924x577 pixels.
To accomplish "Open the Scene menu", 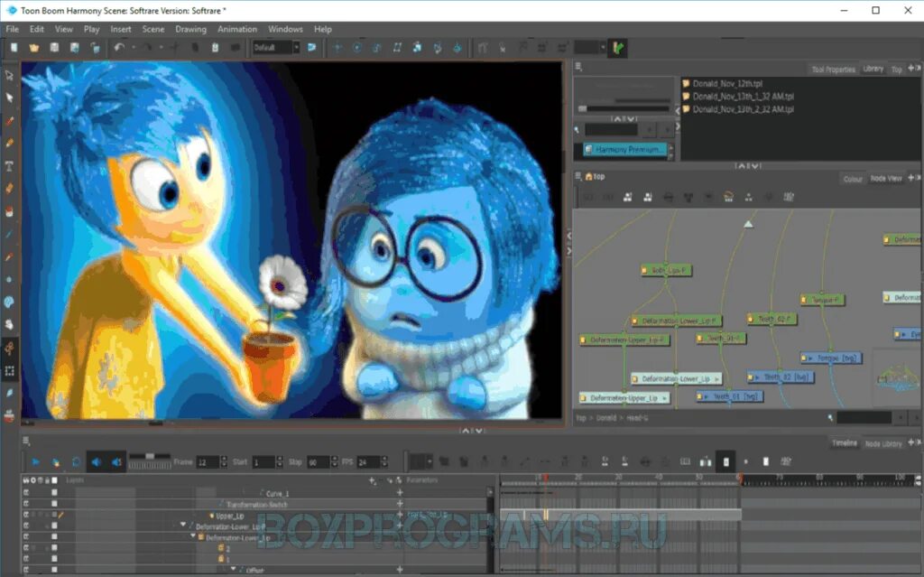I will pos(153,29).
